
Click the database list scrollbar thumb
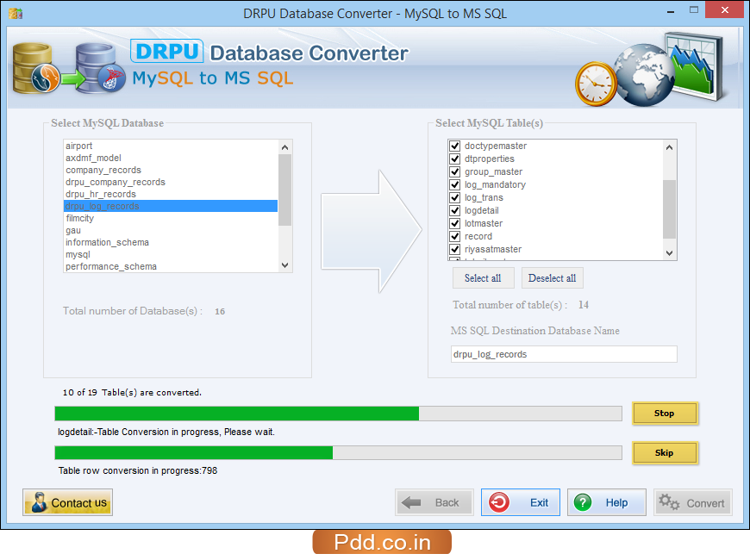(x=285, y=190)
